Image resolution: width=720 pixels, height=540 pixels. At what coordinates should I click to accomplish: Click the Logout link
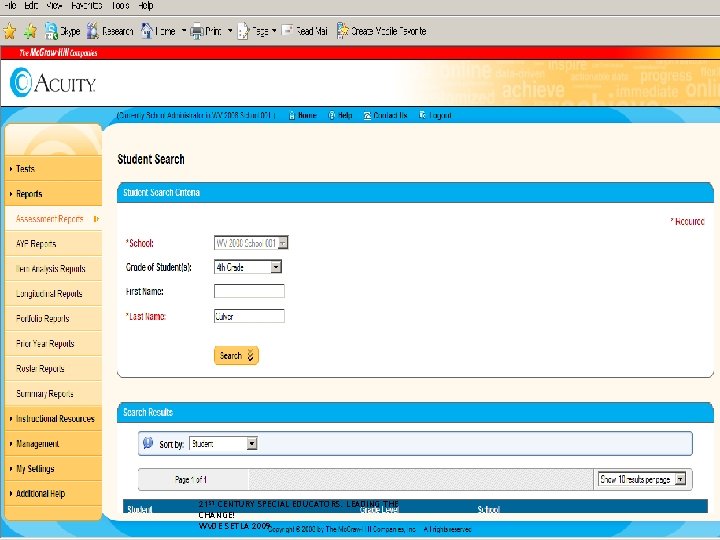[435, 115]
